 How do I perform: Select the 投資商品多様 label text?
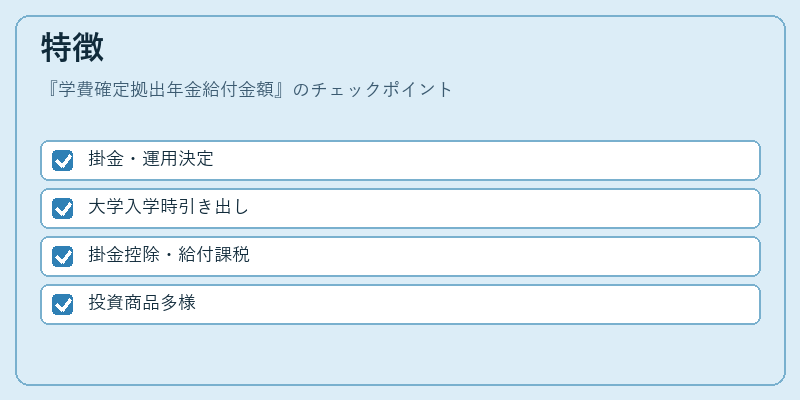pyautogui.click(x=142, y=303)
